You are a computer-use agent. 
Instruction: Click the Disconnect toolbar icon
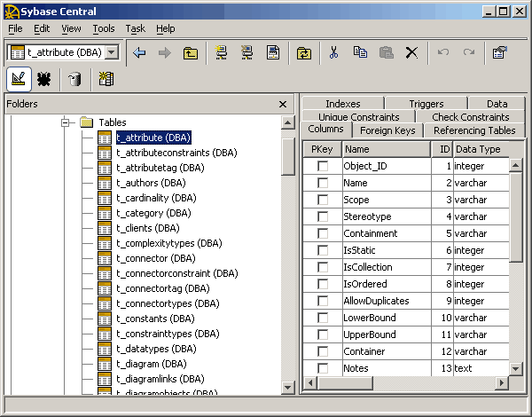(247, 52)
